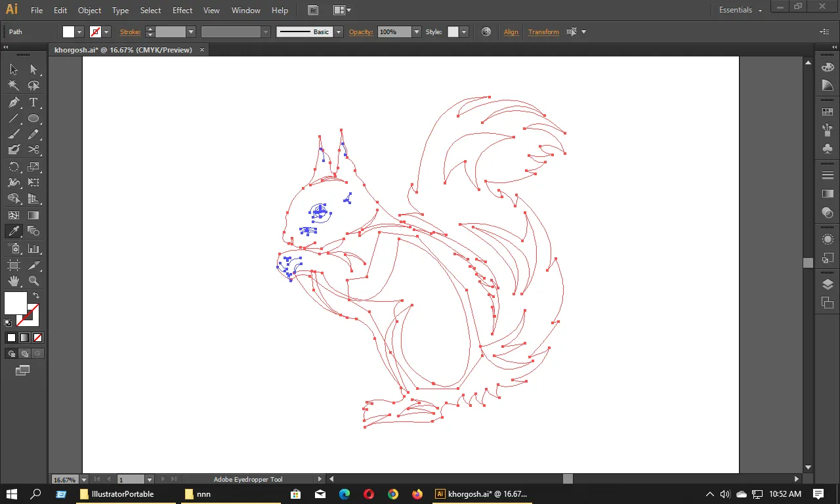Open the graphic Style dropdown
This screenshot has height=504, width=840.
pyautogui.click(x=464, y=31)
